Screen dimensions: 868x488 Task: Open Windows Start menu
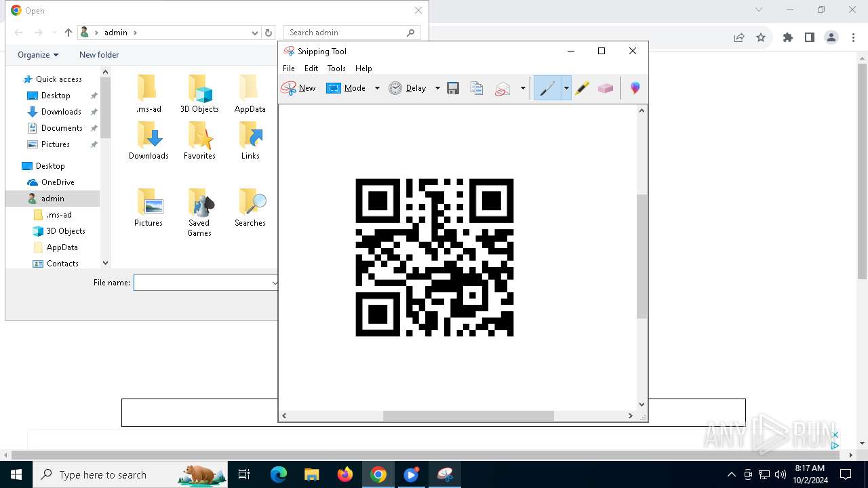[x=16, y=474]
